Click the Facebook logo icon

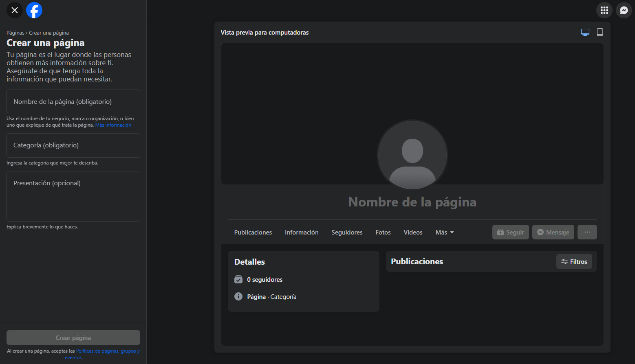point(34,10)
